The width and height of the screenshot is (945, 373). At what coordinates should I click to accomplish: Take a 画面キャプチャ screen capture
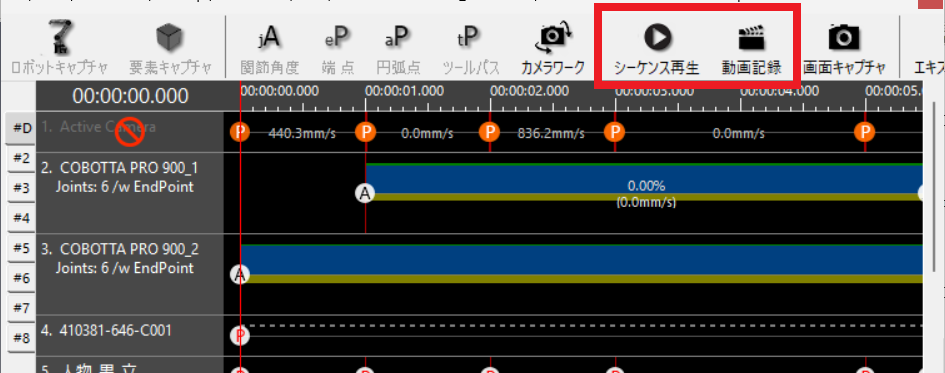click(844, 37)
